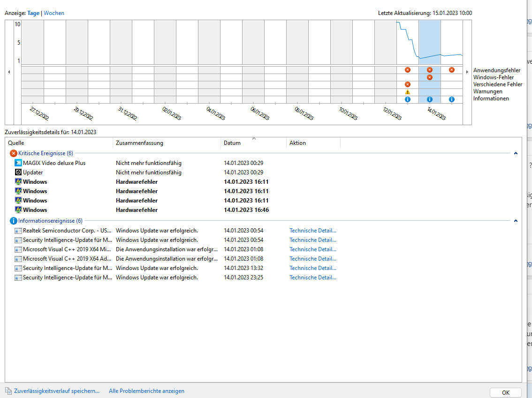Select the Tage display option

pyautogui.click(x=33, y=13)
